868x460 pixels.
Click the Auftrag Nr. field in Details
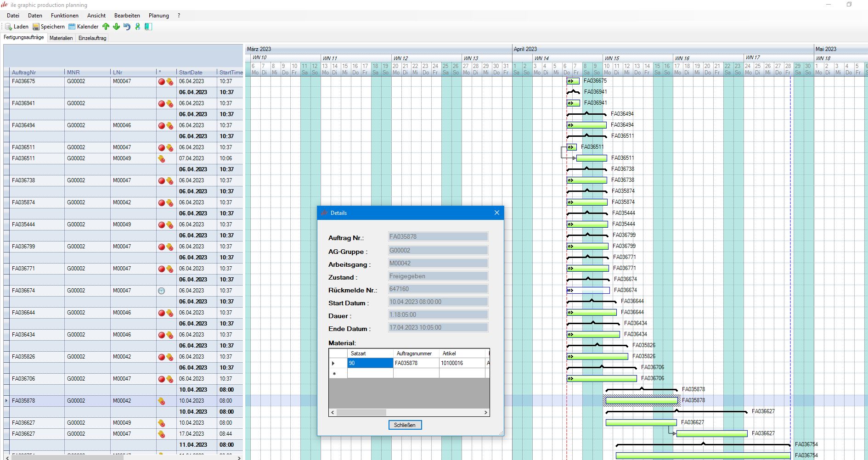click(x=438, y=237)
